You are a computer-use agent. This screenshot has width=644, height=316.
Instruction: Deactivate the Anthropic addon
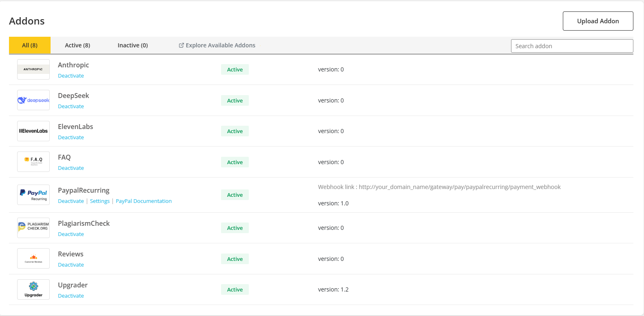(x=71, y=76)
